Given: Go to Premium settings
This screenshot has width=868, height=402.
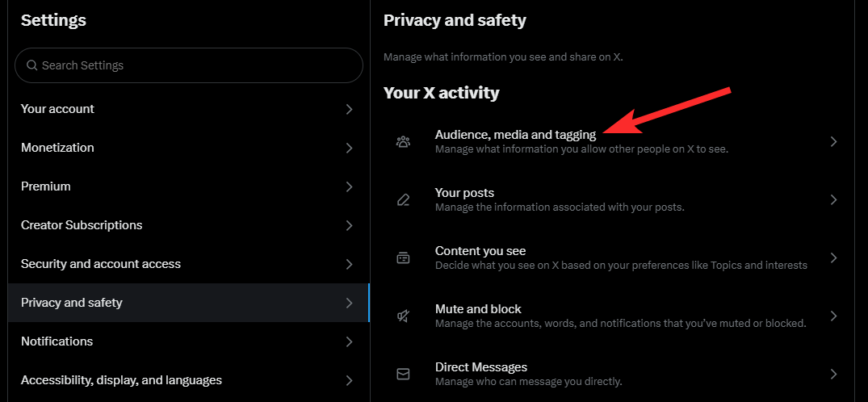Looking at the screenshot, I should [x=46, y=186].
